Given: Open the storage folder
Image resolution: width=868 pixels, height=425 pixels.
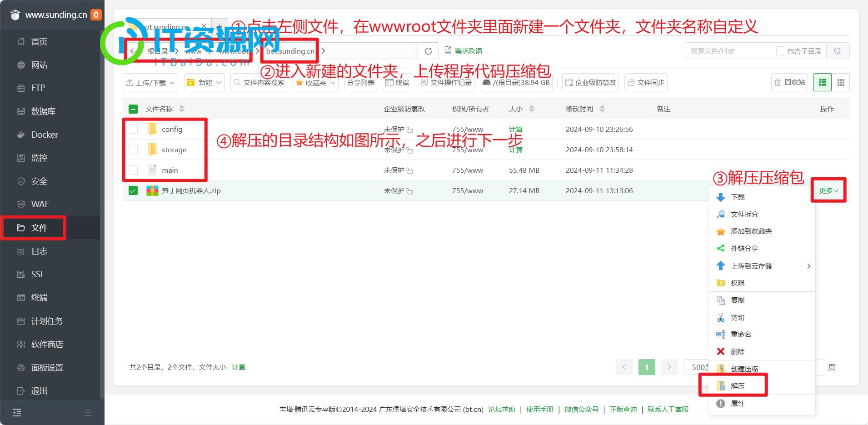Looking at the screenshot, I should [174, 150].
